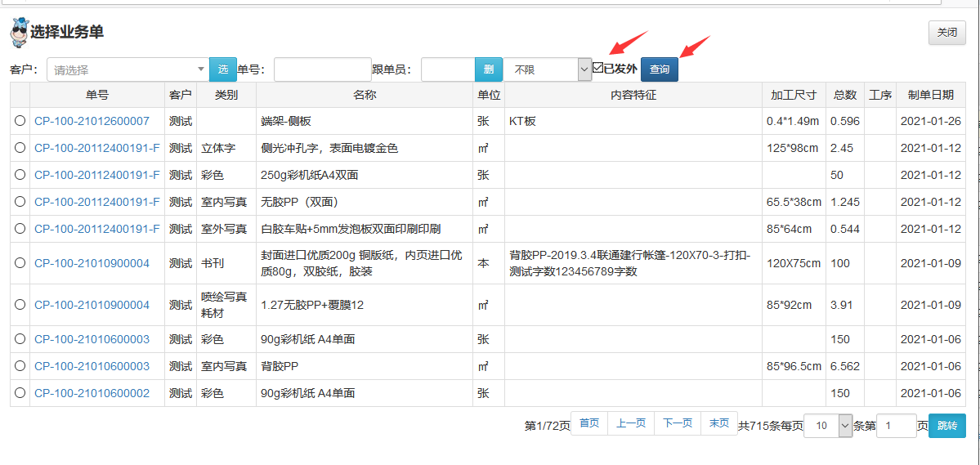The image size is (980, 465).
Task: Click the 类别 column header
Action: (226, 95)
